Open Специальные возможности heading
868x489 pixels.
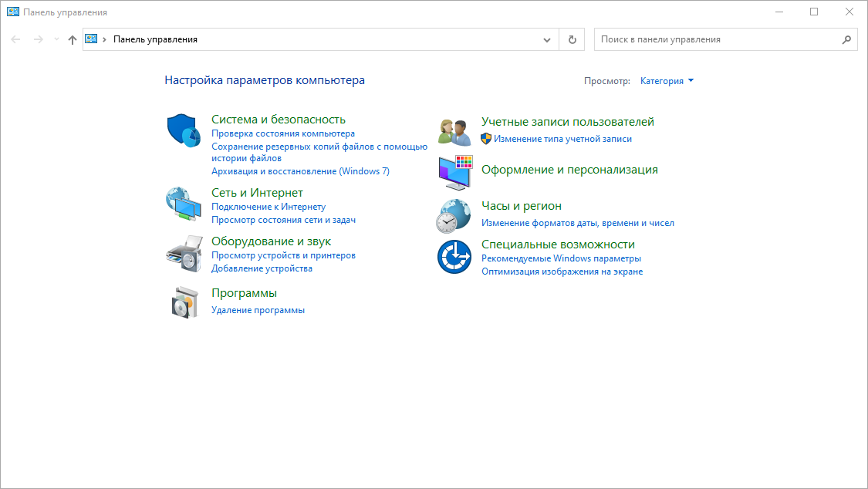pyautogui.click(x=558, y=244)
